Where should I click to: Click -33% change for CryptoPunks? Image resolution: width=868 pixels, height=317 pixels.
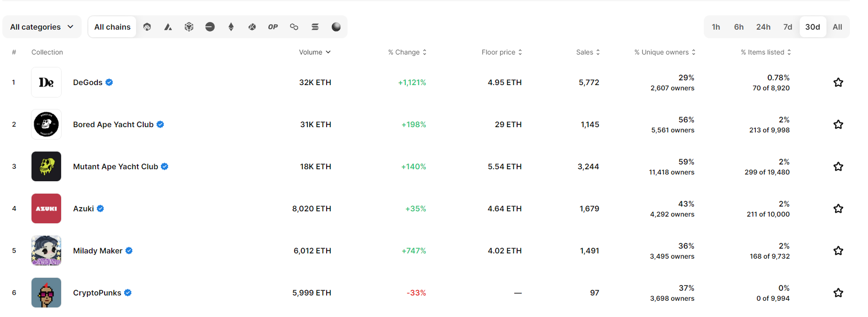pyautogui.click(x=416, y=293)
